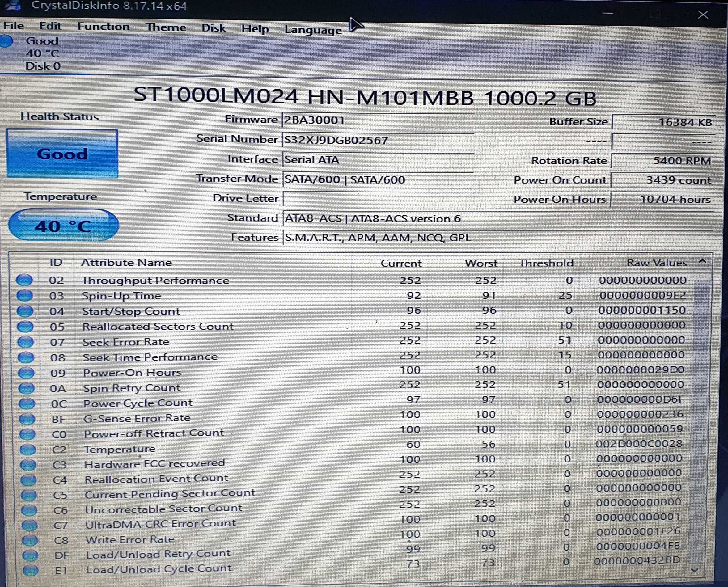Open the Language menu

tap(313, 30)
